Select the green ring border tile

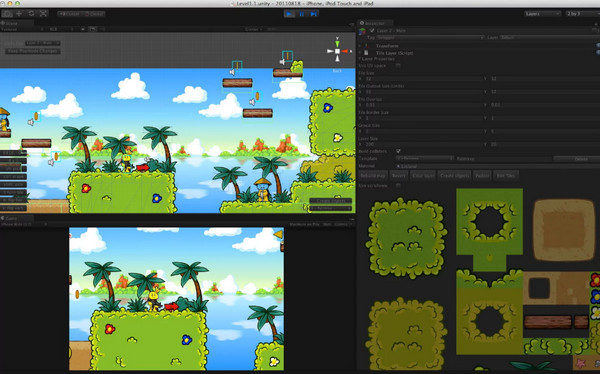coord(489,222)
